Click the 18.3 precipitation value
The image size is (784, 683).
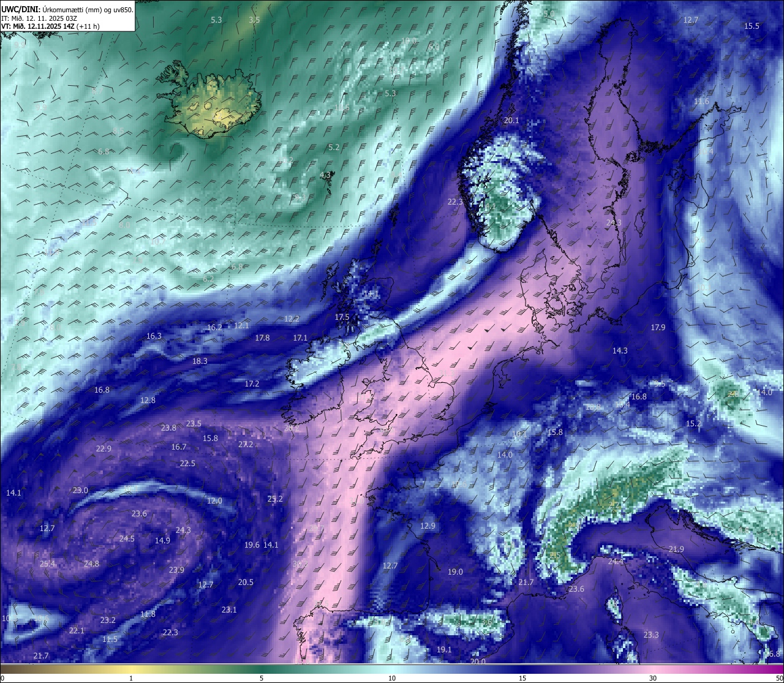pos(200,361)
